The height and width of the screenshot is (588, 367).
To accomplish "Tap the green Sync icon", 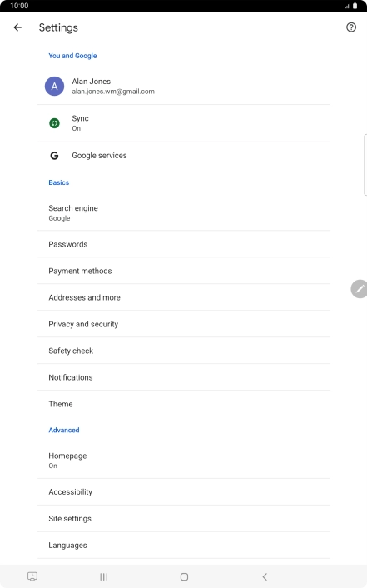I will [x=54, y=123].
